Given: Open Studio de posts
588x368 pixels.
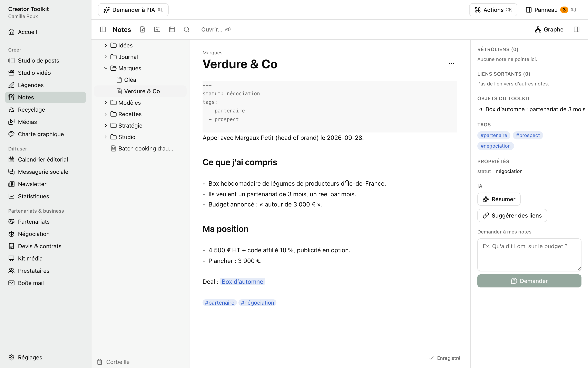Looking at the screenshot, I should pyautogui.click(x=46, y=61).
